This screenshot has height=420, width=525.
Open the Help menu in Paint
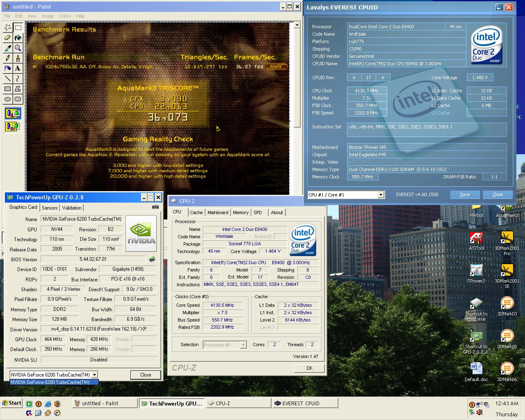click(80, 16)
